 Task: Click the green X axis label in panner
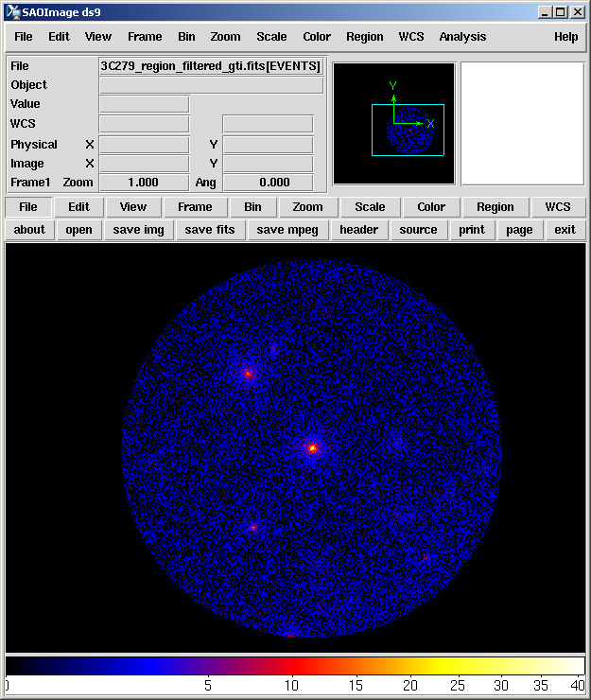[430, 123]
